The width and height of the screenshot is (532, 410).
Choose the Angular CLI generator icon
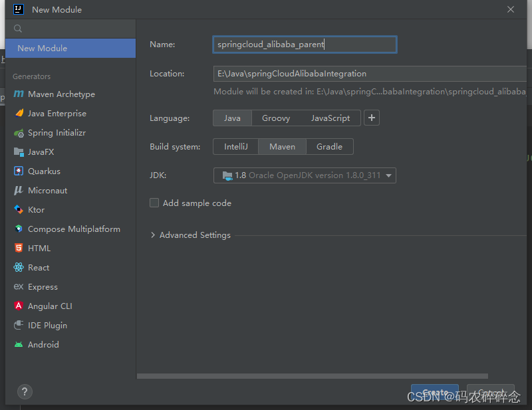click(x=19, y=306)
